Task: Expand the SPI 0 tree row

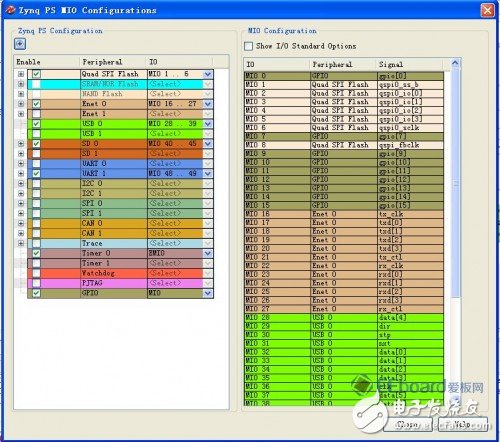Action: (x=21, y=203)
